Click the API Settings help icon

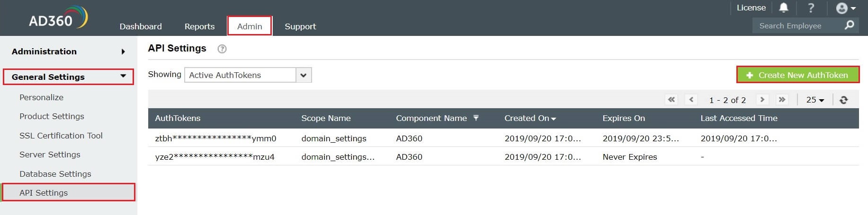point(222,49)
